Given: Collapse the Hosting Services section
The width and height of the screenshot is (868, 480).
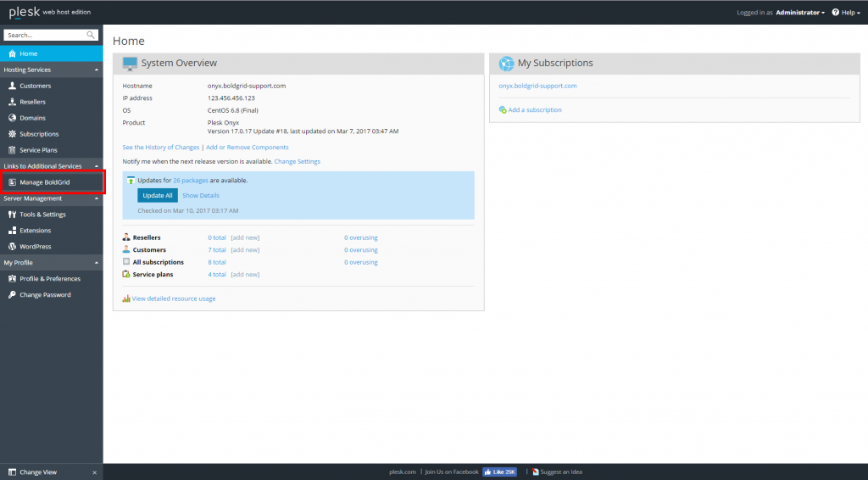Looking at the screenshot, I should (x=95, y=70).
